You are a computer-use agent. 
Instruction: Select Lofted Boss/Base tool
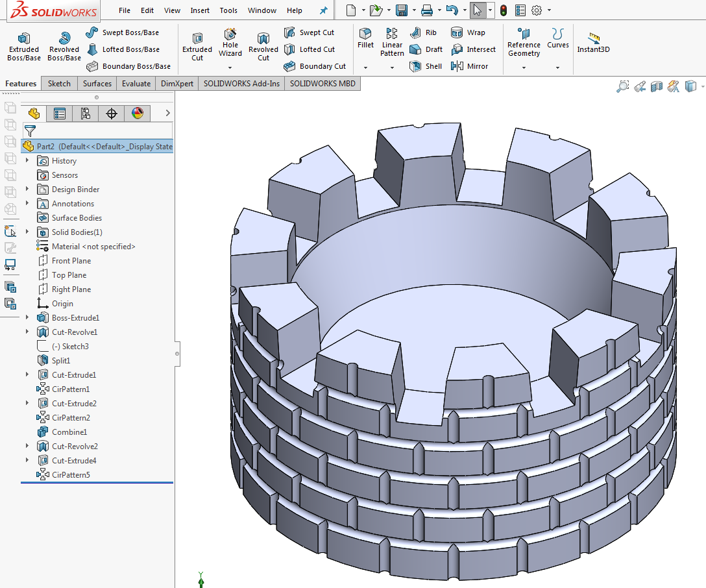[x=123, y=49]
